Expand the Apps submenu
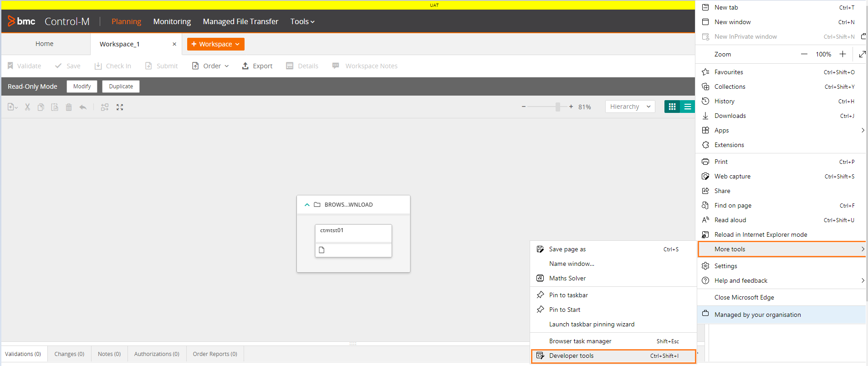The width and height of the screenshot is (868, 366). [x=781, y=130]
